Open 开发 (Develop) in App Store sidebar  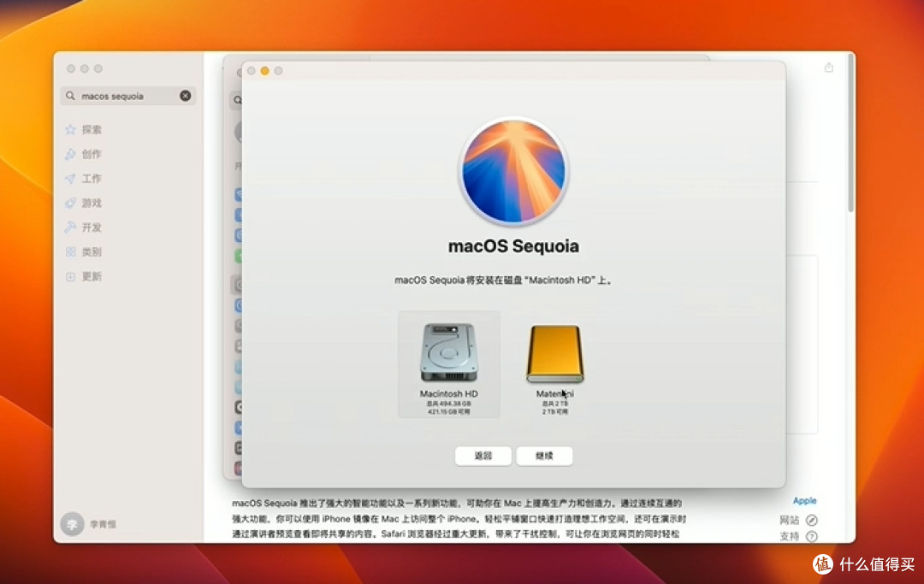(x=92, y=227)
